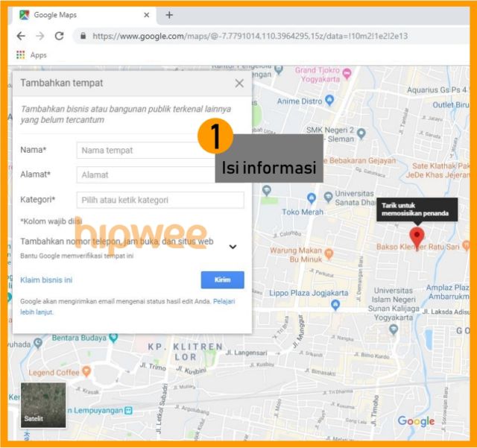Viewport: 477px width, 448px height.
Task: Click the padlock site info icon
Action: (83, 36)
